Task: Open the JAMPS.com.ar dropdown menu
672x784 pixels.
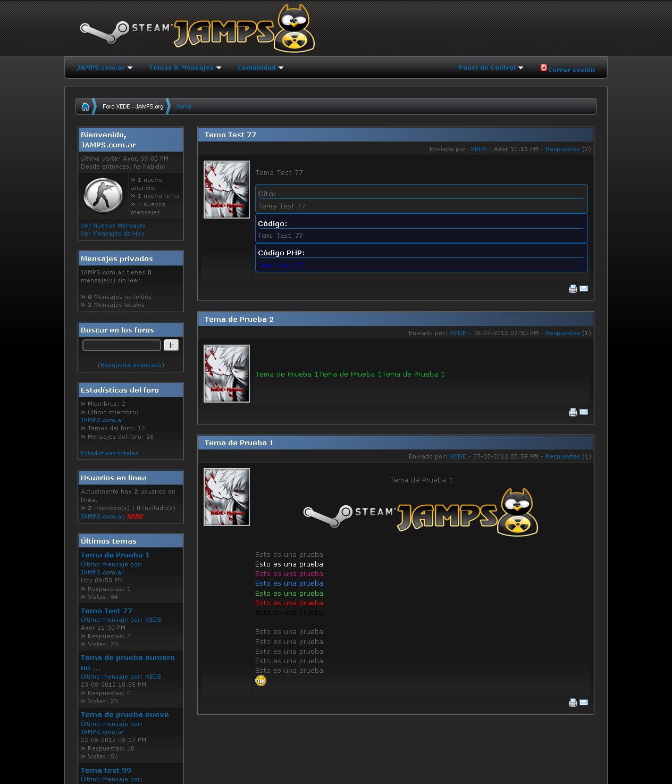Action: point(105,68)
